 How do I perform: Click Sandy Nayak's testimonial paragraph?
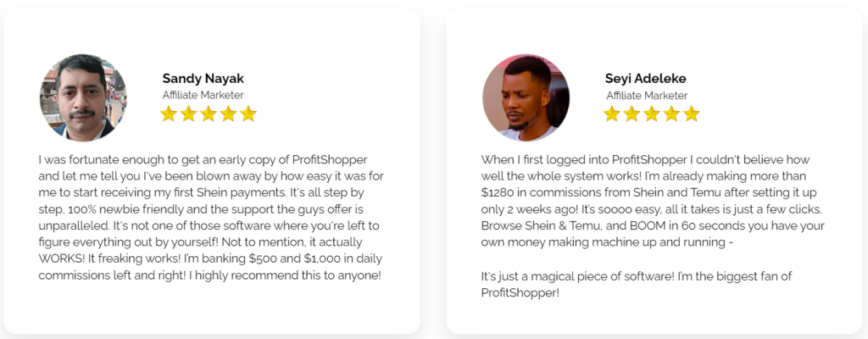pyautogui.click(x=211, y=218)
